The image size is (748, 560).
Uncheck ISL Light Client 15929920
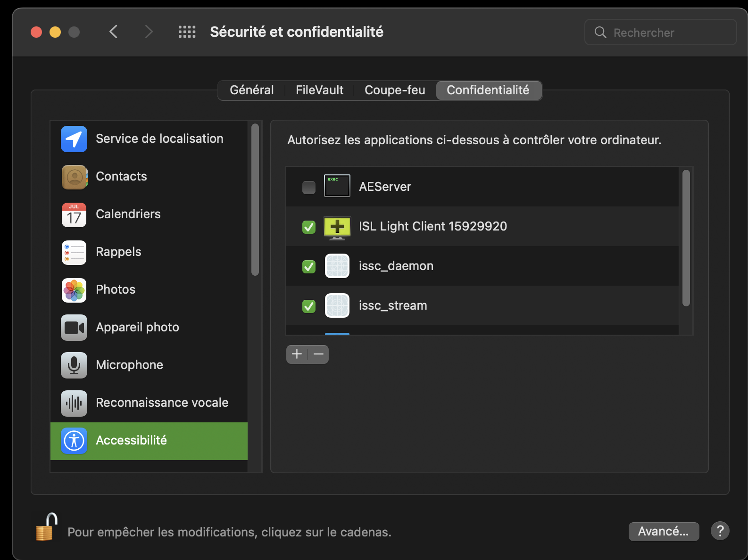point(309,227)
